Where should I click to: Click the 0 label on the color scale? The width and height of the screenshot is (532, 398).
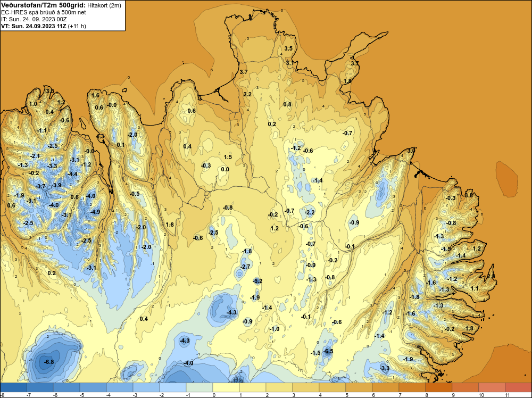[x=214, y=395]
